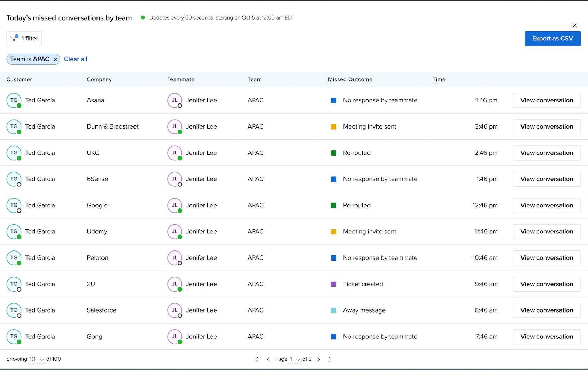Go to the next page
This screenshot has height=370, width=588.
pos(318,359)
